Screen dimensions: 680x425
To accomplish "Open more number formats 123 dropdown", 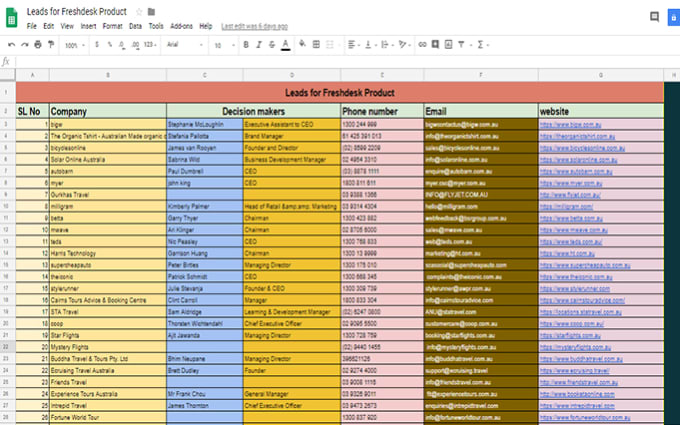I will click(150, 45).
